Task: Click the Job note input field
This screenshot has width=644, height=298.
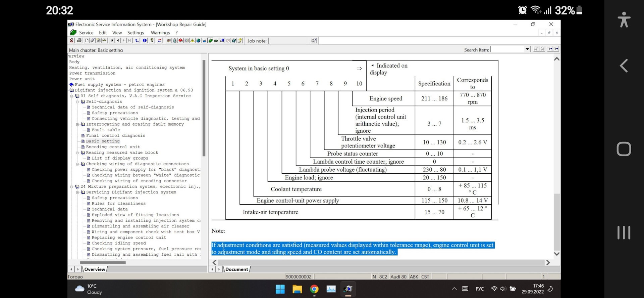Action: tap(288, 41)
